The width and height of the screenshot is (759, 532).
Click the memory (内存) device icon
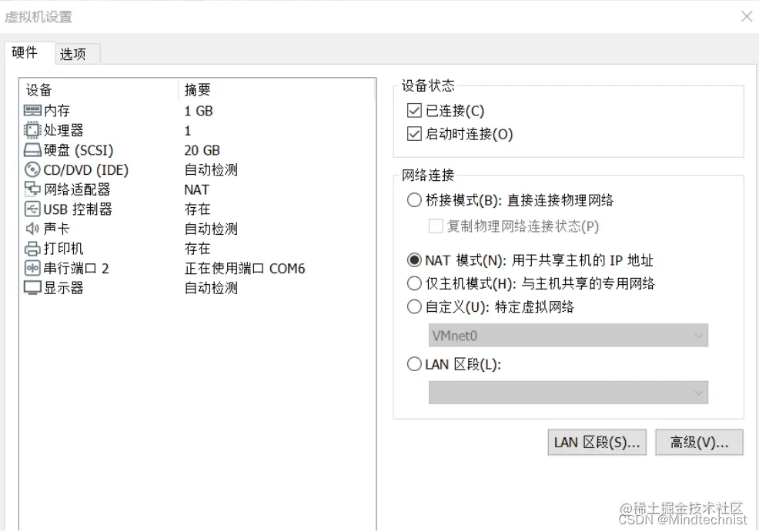pyautogui.click(x=32, y=111)
